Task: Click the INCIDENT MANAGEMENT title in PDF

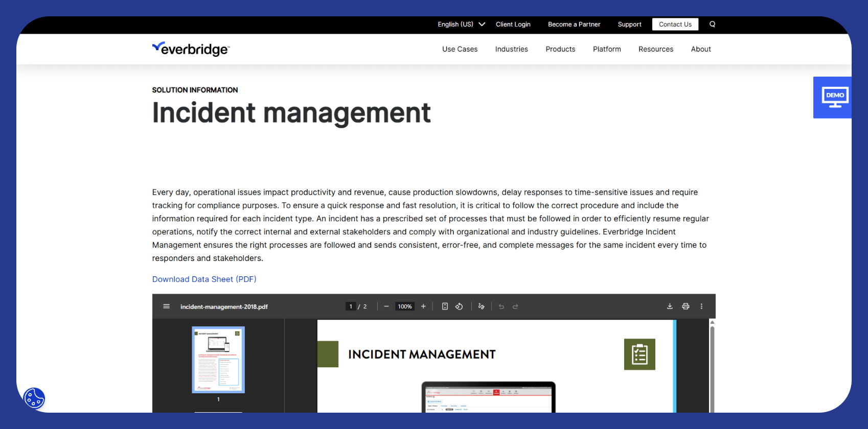Action: (x=422, y=354)
